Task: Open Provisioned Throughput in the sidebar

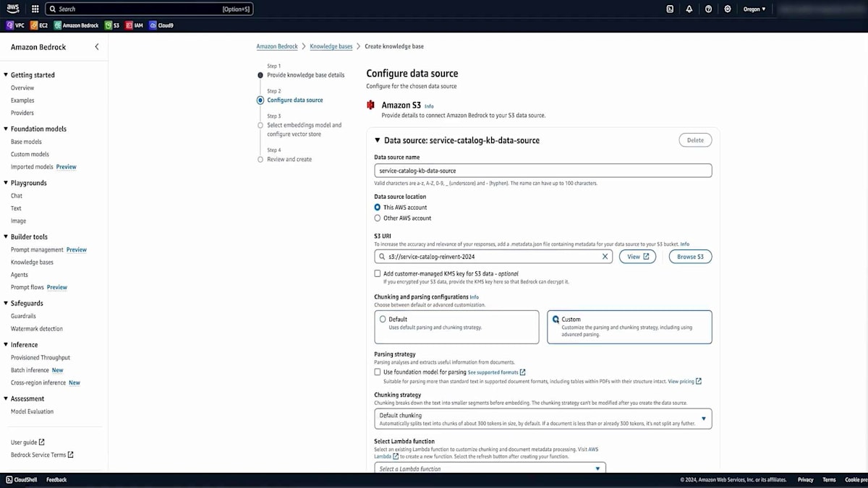Action: [x=41, y=358]
